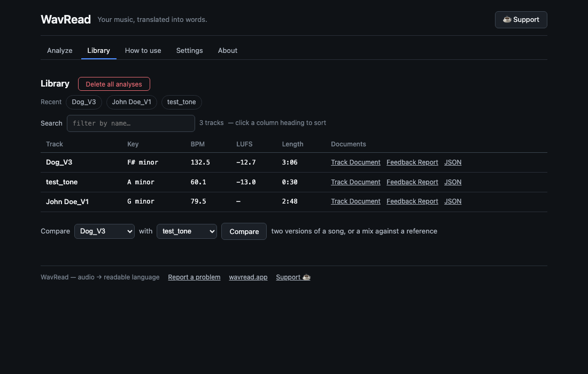Select the Library tab
The image size is (588, 374).
point(99,51)
